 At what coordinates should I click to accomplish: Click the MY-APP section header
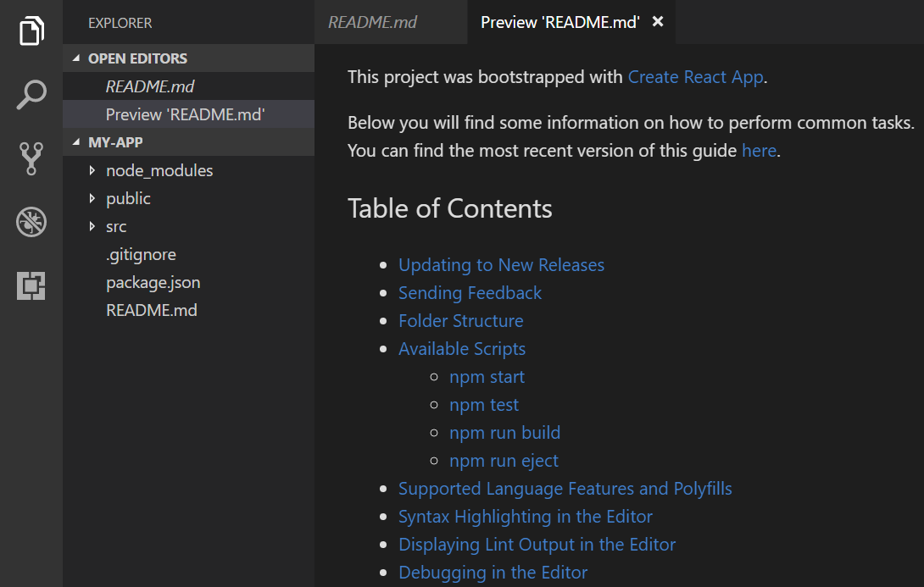(x=188, y=142)
